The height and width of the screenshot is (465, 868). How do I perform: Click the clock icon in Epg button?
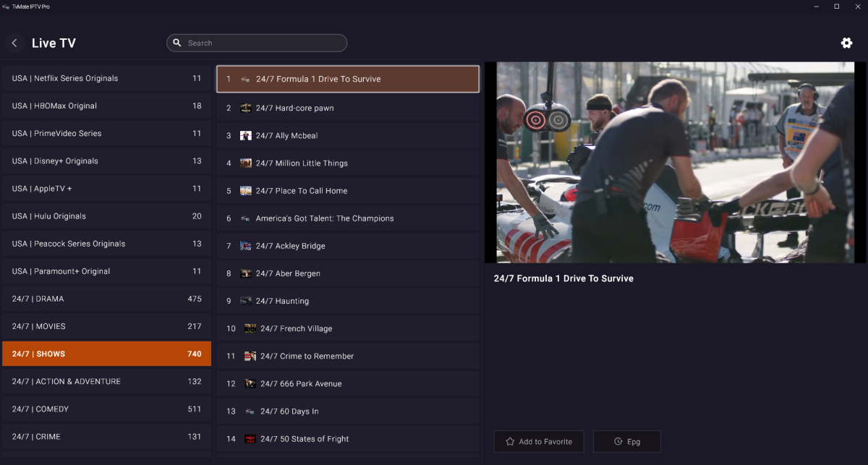(x=618, y=442)
